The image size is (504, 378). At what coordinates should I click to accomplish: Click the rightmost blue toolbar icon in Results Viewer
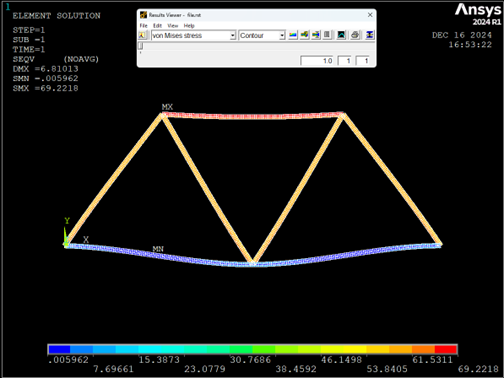[x=369, y=35]
